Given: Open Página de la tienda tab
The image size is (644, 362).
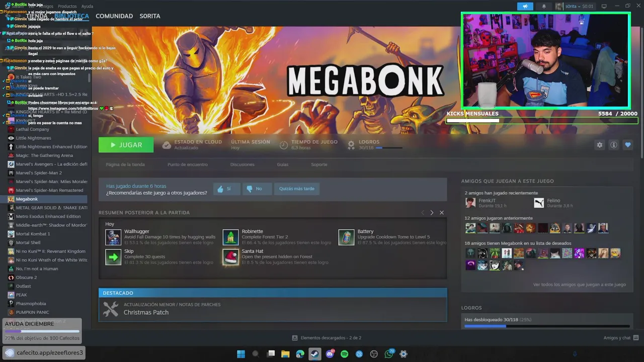Looking at the screenshot, I should 125,164.
